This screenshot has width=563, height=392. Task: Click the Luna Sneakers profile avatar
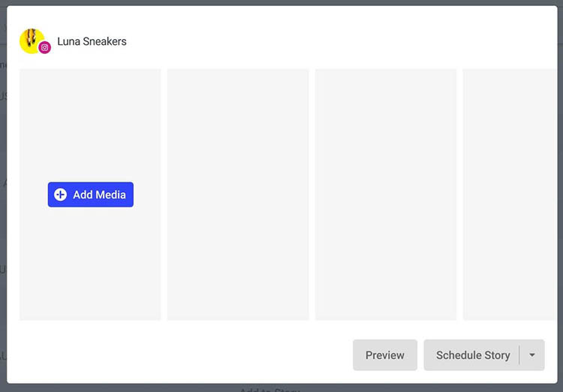32,41
